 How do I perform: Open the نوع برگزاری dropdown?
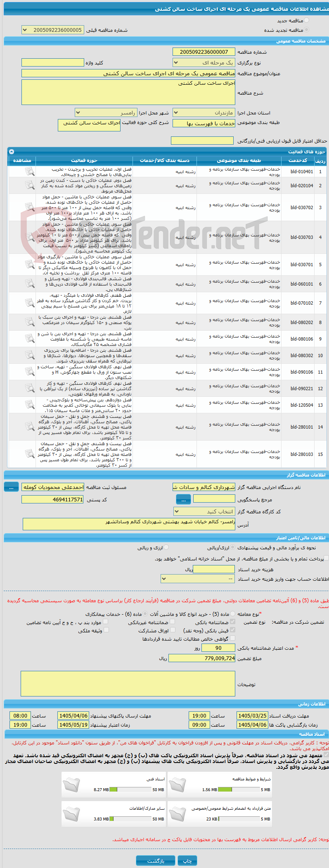coord(204,62)
